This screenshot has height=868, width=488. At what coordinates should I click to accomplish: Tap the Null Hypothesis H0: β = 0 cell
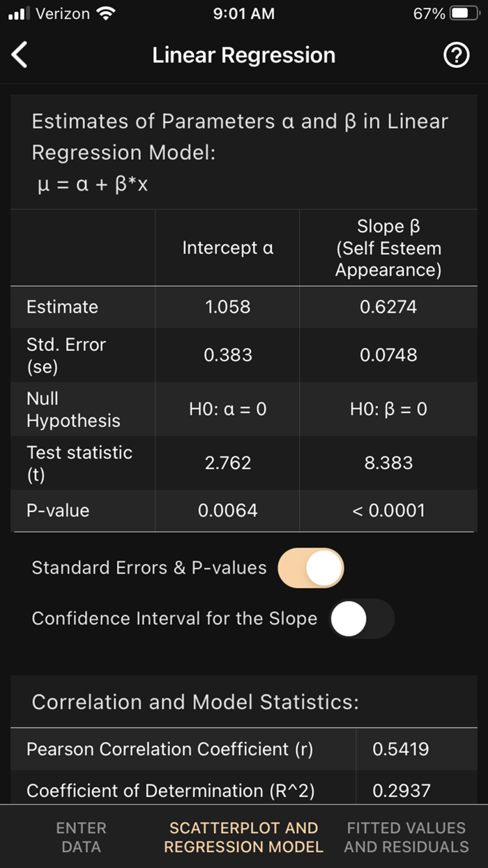click(x=388, y=410)
